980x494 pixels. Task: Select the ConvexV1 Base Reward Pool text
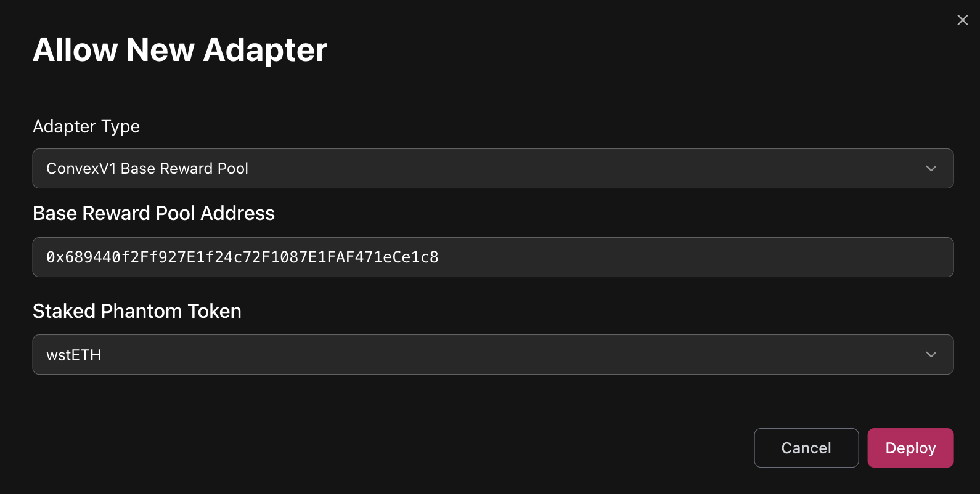(x=147, y=168)
